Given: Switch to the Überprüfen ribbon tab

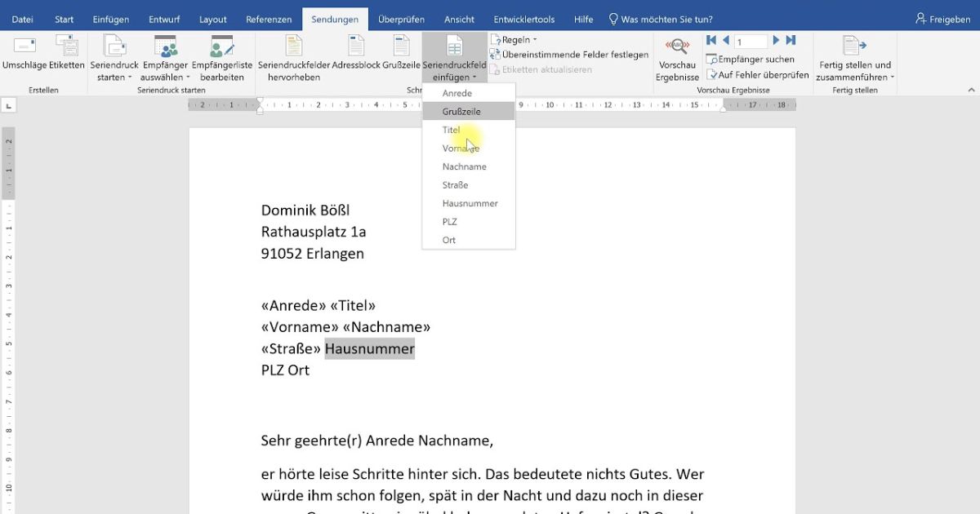Looking at the screenshot, I should [x=401, y=18].
